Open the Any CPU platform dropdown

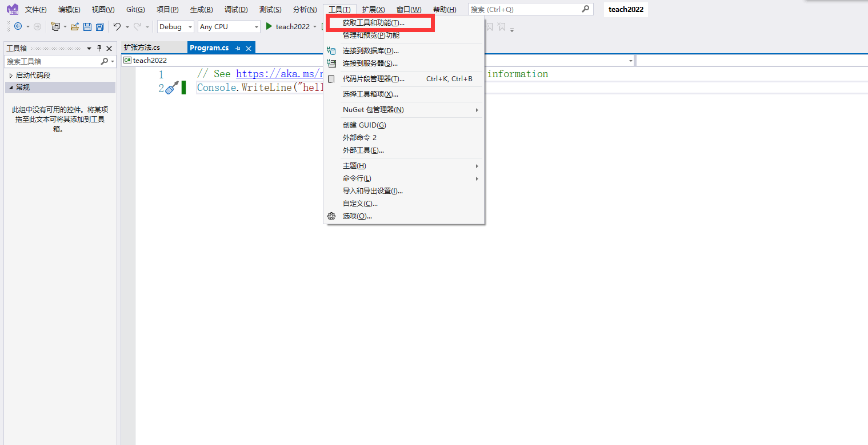[229, 26]
